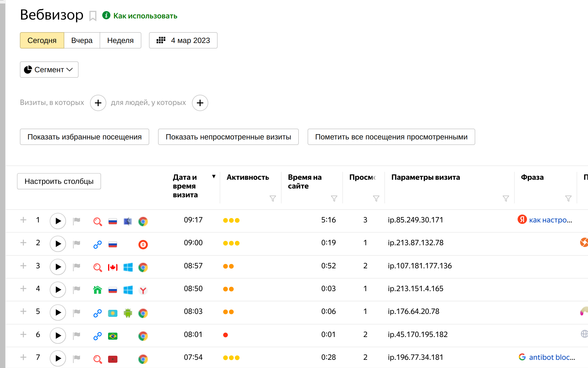Expand details of visit 1
The image size is (588, 368).
point(23,220)
